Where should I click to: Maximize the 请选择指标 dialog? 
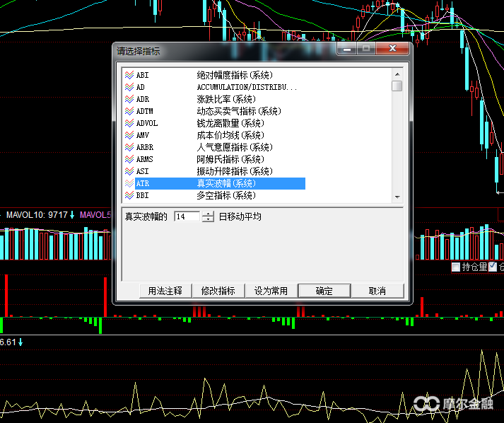click(365, 49)
